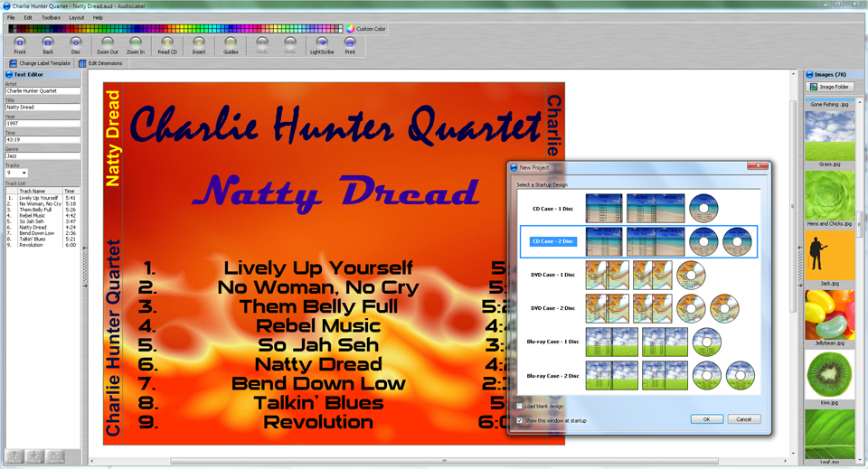Move track up arrow button
This screenshot has height=469, width=868.
click(x=15, y=457)
